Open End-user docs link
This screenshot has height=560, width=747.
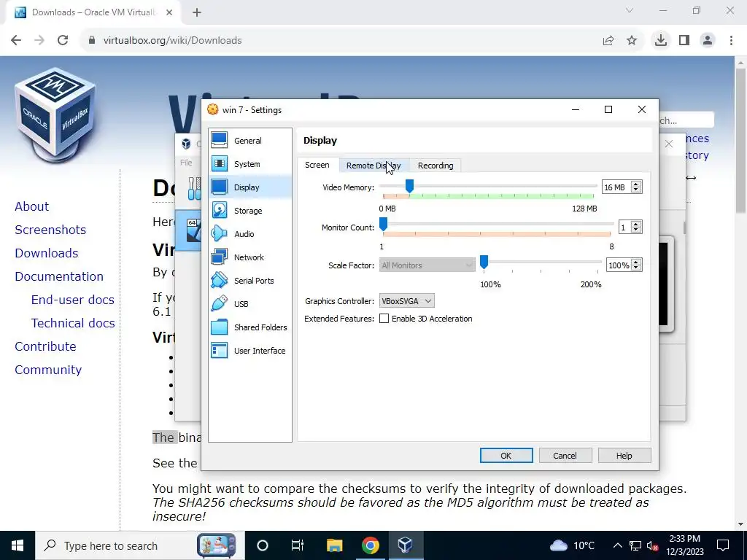pos(73,300)
